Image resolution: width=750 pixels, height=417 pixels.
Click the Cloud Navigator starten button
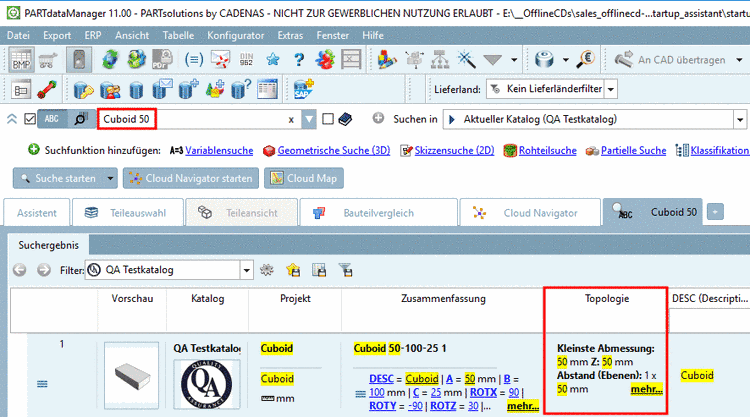point(191,178)
